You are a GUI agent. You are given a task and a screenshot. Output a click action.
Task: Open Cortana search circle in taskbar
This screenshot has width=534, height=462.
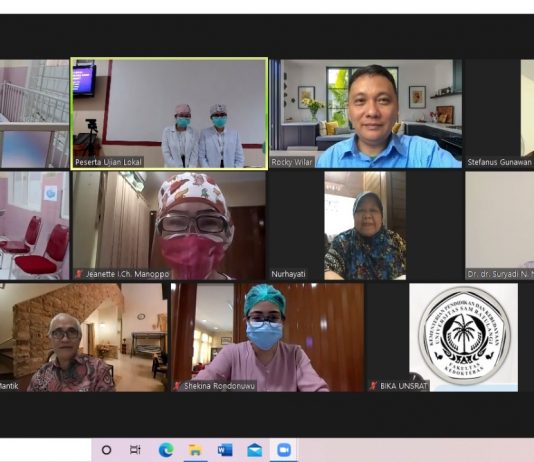107,450
